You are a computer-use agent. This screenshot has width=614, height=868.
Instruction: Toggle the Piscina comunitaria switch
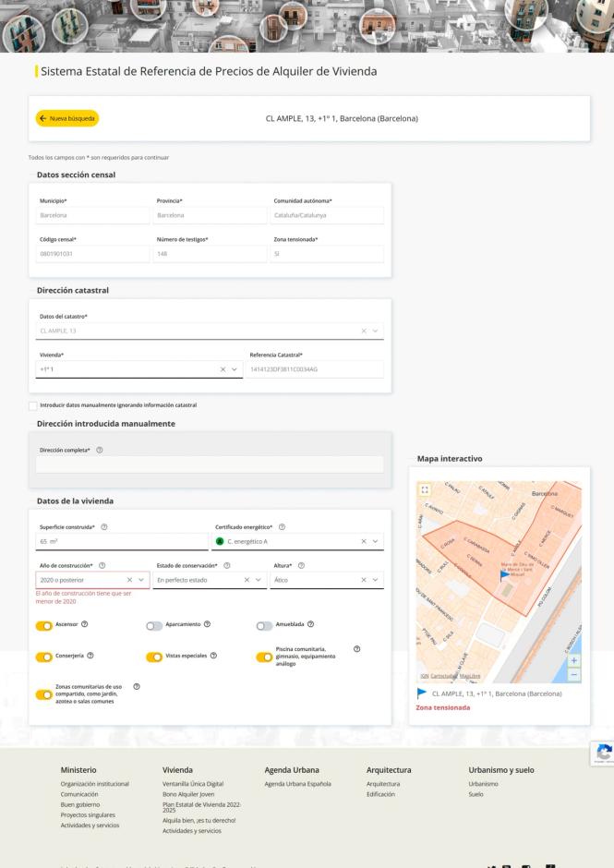pyautogui.click(x=264, y=657)
